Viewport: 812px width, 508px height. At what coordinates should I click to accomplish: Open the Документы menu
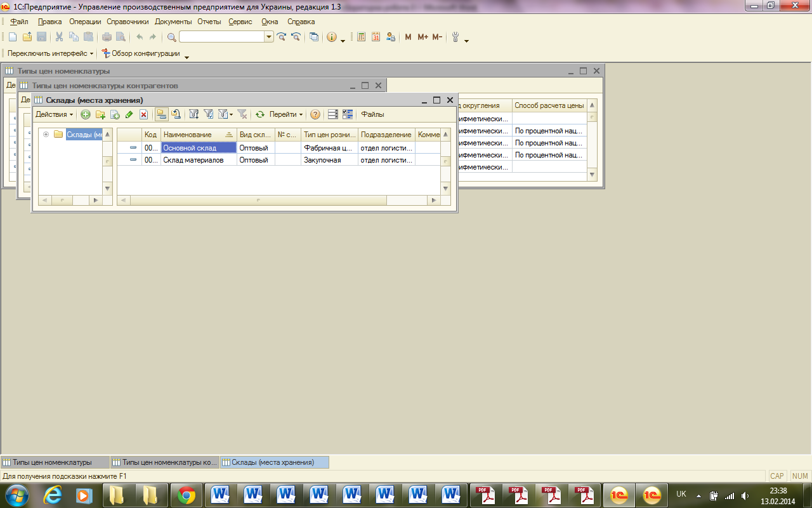point(173,22)
